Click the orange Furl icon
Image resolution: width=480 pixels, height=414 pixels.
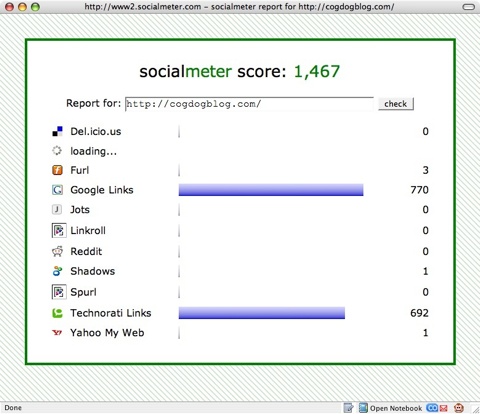pyautogui.click(x=57, y=170)
